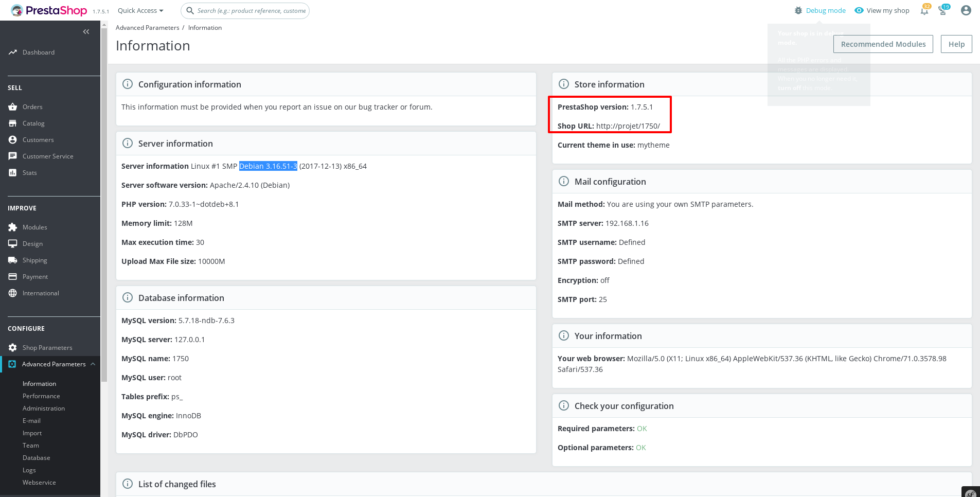Image resolution: width=980 pixels, height=497 pixels.
Task: Click the Catalog store icon
Action: [x=13, y=123]
